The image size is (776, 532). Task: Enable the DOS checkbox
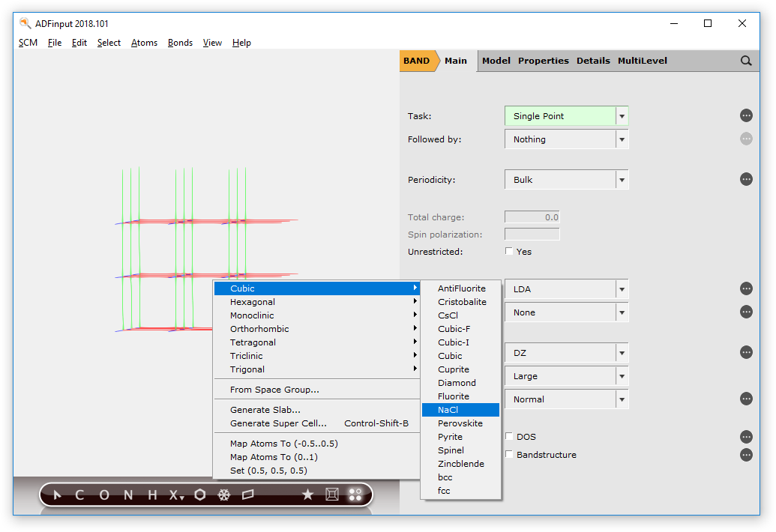(509, 436)
